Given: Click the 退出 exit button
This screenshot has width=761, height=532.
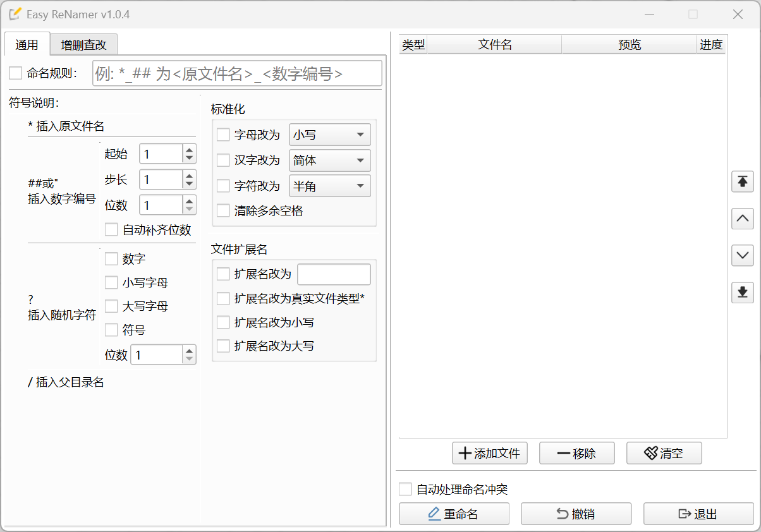Looking at the screenshot, I should (x=698, y=514).
